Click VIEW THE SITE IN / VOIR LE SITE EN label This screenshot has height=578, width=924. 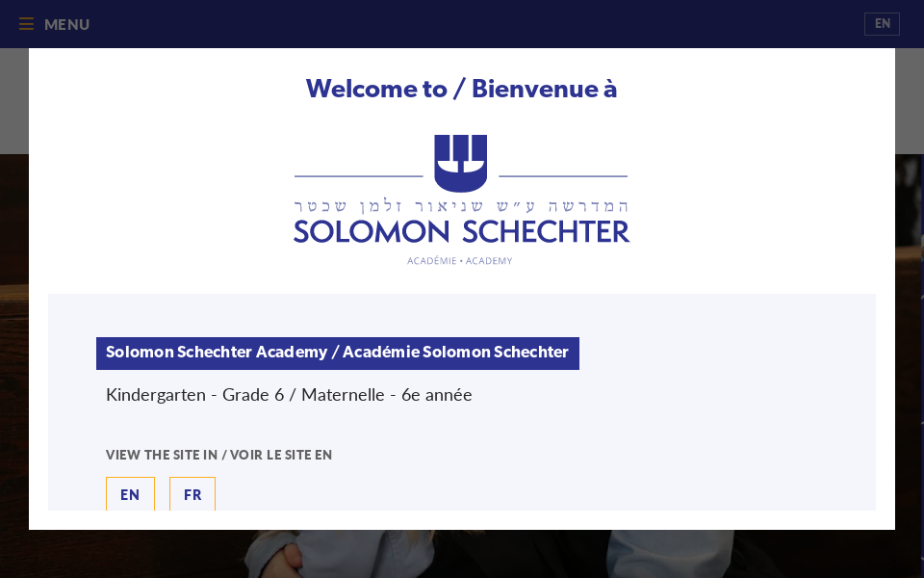click(x=218, y=455)
